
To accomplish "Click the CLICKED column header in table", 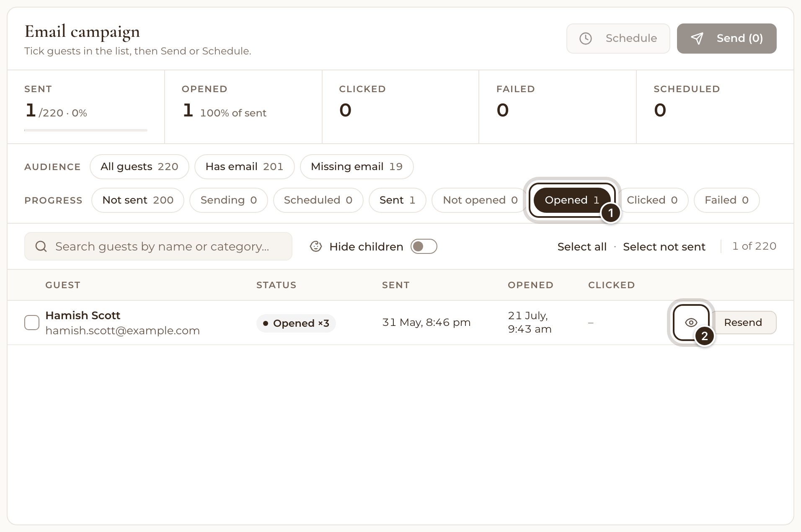I will (611, 285).
